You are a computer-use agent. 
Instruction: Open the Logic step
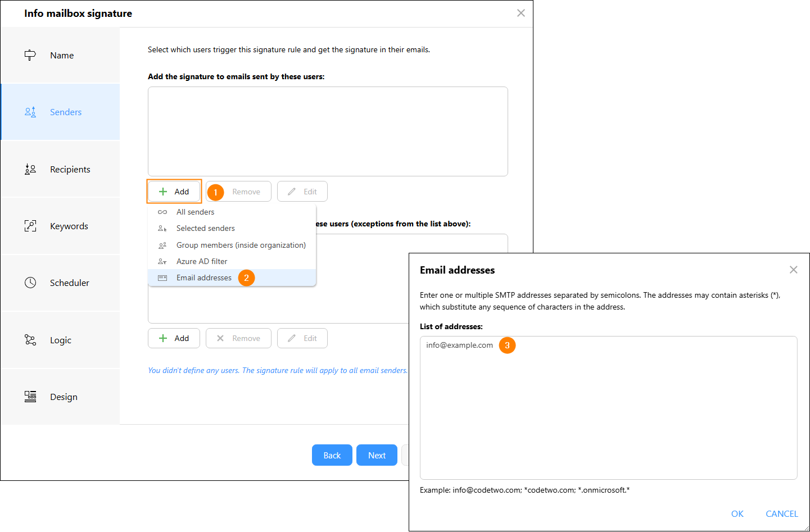(x=60, y=340)
